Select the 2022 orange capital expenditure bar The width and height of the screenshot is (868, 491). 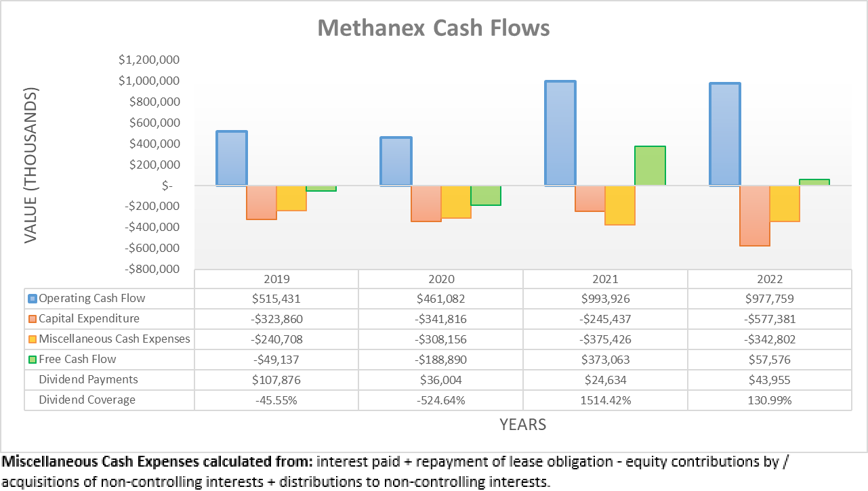coord(755,216)
